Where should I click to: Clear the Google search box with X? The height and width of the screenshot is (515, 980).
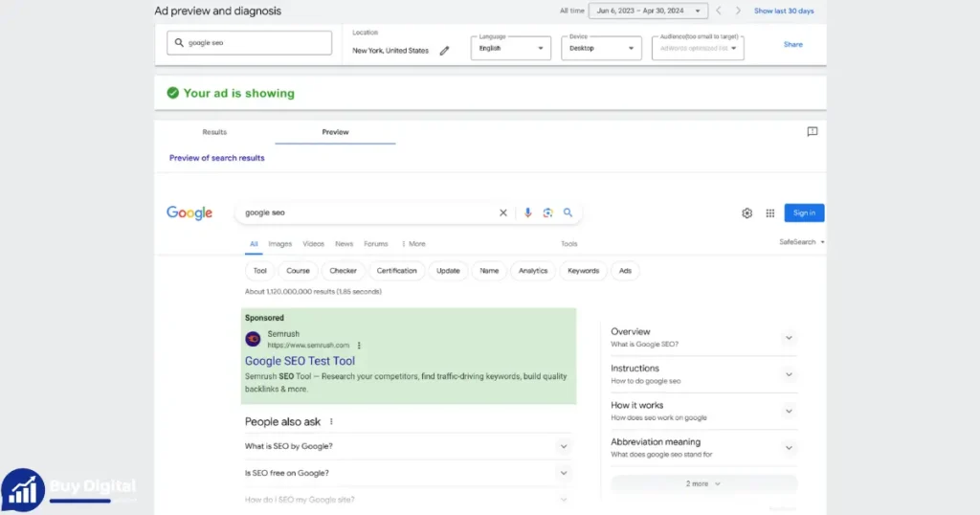503,213
